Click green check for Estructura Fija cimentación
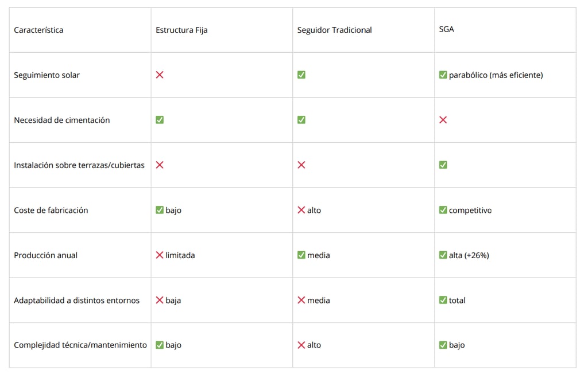588x374 pixels. tap(160, 120)
